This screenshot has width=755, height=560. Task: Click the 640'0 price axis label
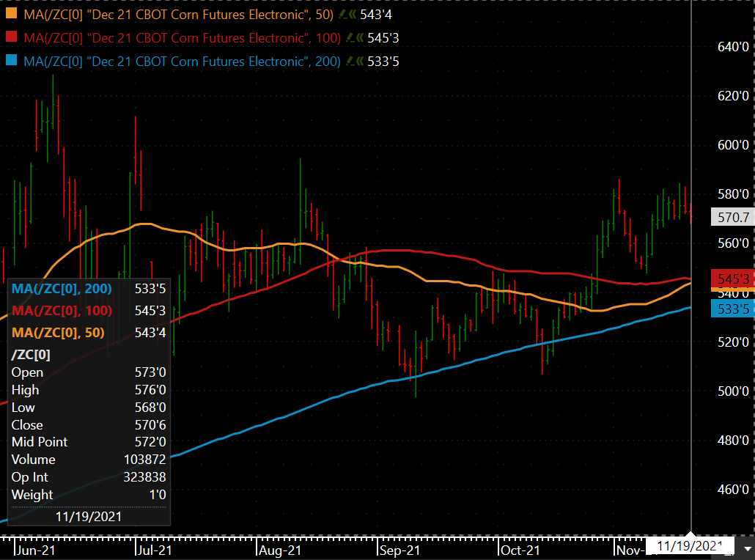click(733, 47)
